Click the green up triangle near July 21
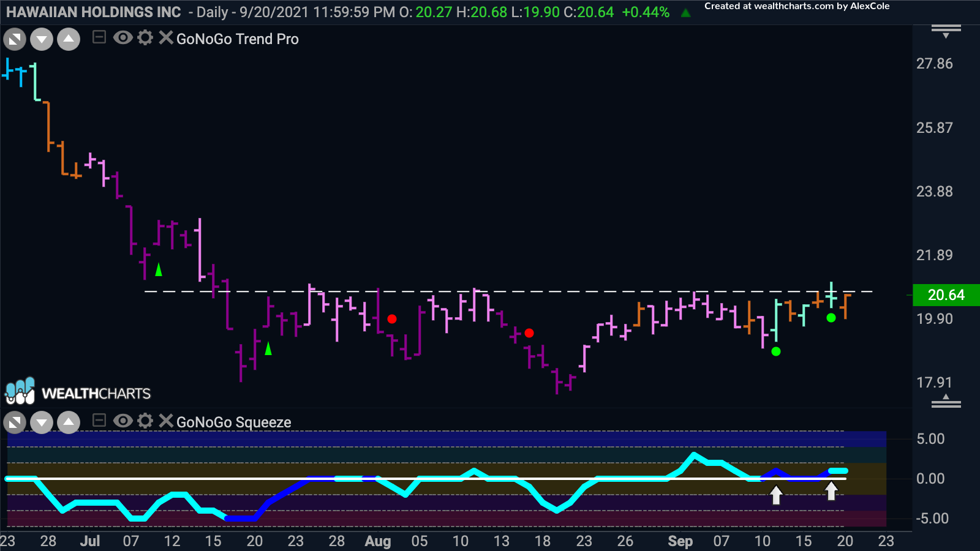The width and height of the screenshot is (980, 551). [x=268, y=348]
